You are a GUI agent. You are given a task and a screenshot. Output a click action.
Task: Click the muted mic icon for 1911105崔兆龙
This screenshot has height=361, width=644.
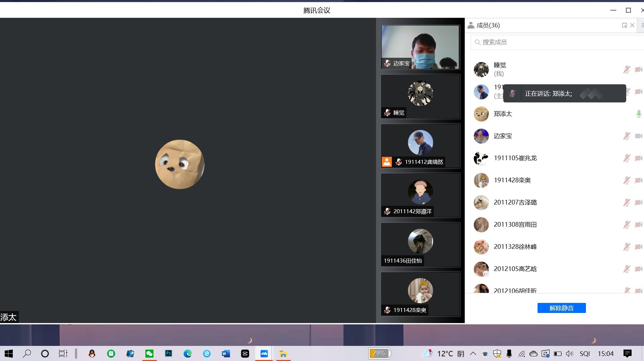[x=627, y=158]
